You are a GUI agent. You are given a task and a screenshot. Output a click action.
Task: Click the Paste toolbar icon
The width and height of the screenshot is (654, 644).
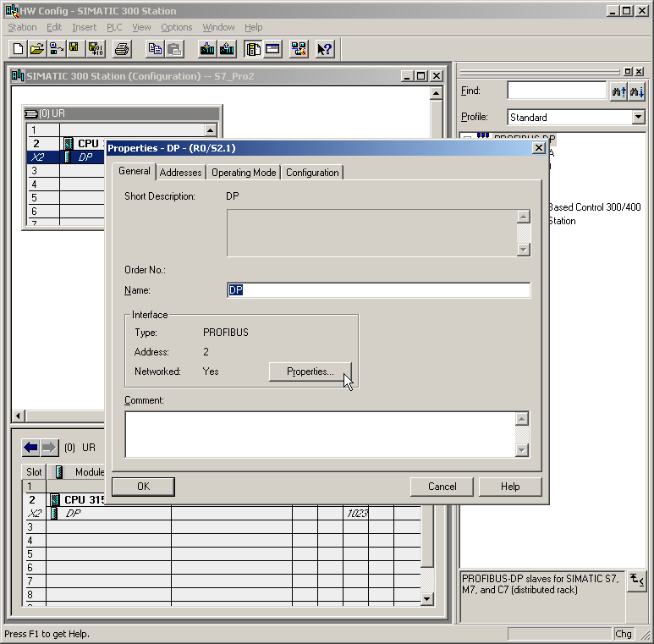174,49
